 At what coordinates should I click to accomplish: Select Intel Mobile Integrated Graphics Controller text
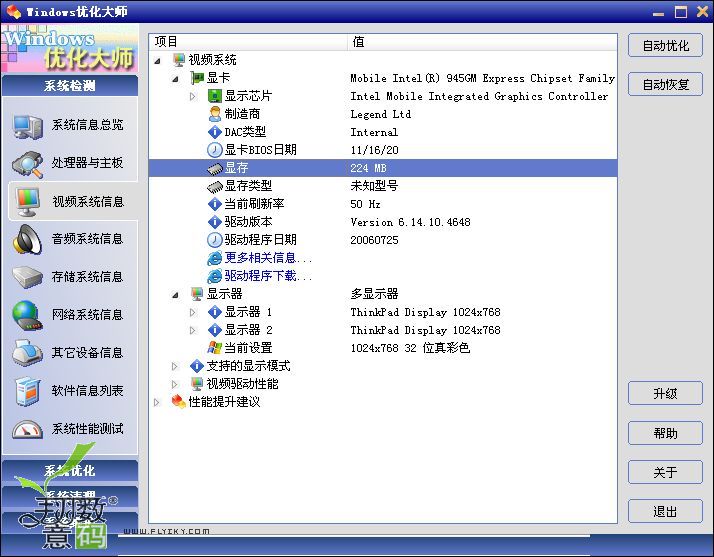point(479,97)
